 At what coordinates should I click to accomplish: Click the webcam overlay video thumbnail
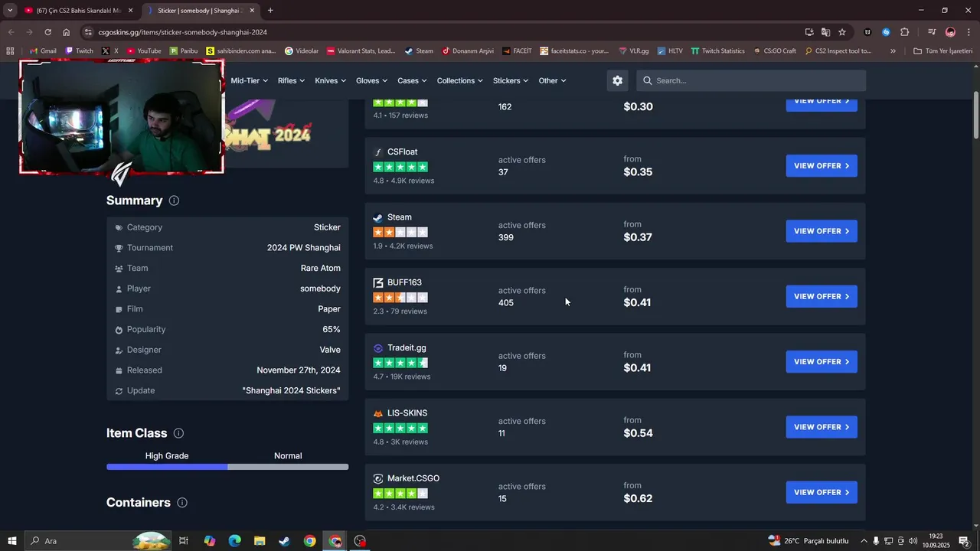coord(122,117)
